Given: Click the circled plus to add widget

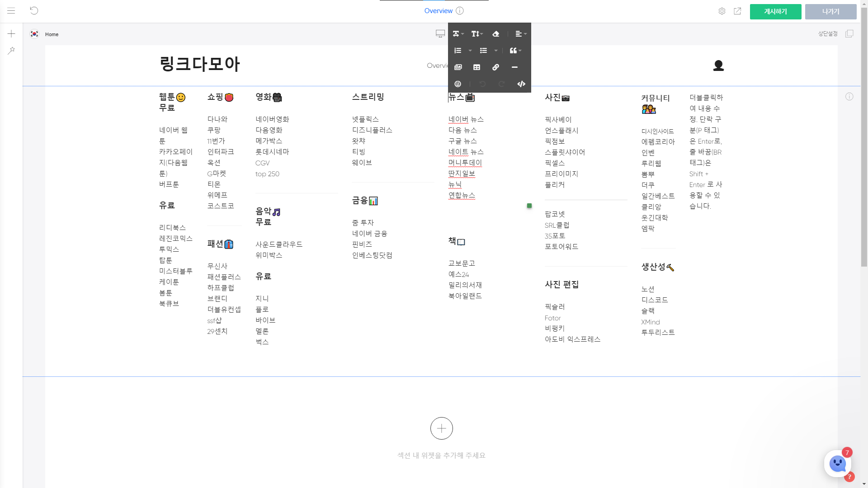Looking at the screenshot, I should tap(441, 428).
